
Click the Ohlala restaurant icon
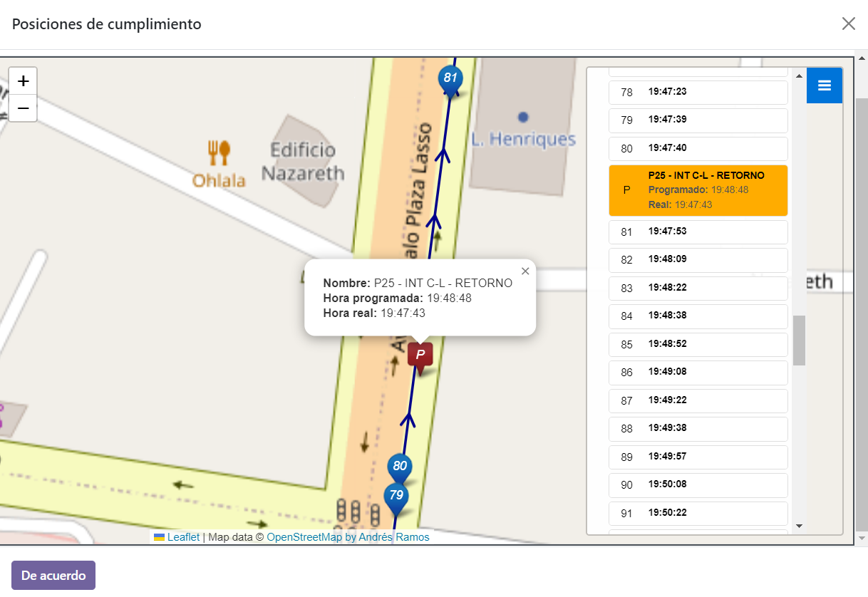(218, 152)
